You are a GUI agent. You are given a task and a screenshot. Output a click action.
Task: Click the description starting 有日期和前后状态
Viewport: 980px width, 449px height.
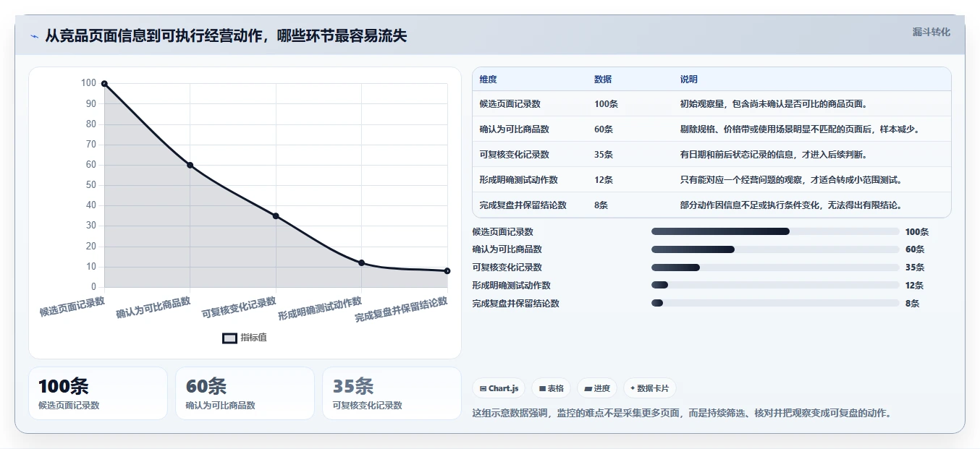774,155
